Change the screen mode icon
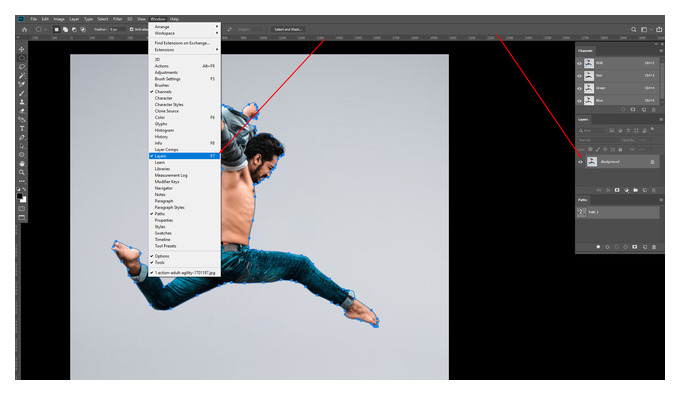 click(22, 217)
